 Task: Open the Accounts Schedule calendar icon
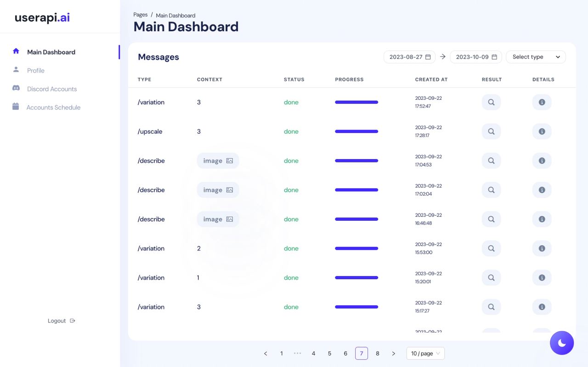click(x=15, y=107)
